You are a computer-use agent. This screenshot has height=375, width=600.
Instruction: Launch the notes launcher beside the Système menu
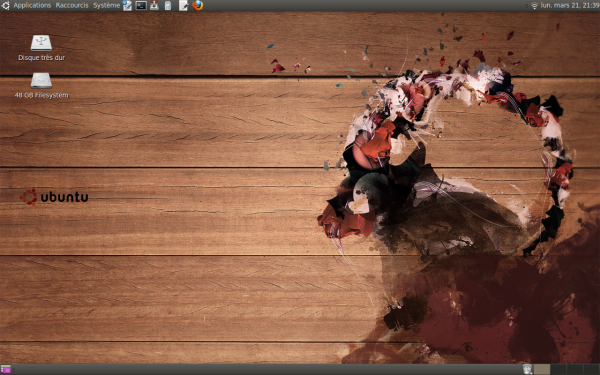pyautogui.click(x=127, y=5)
